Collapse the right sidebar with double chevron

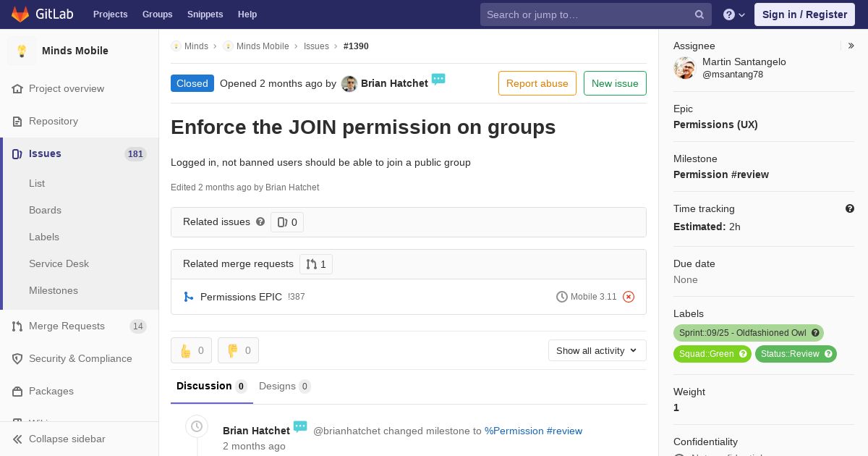click(x=851, y=46)
